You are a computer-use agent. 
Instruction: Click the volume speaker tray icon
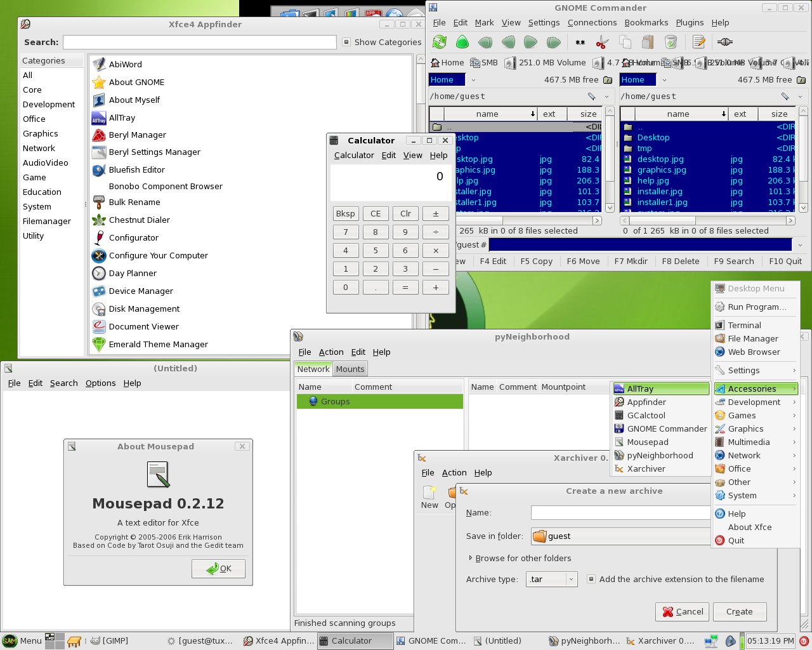pyautogui.click(x=730, y=641)
